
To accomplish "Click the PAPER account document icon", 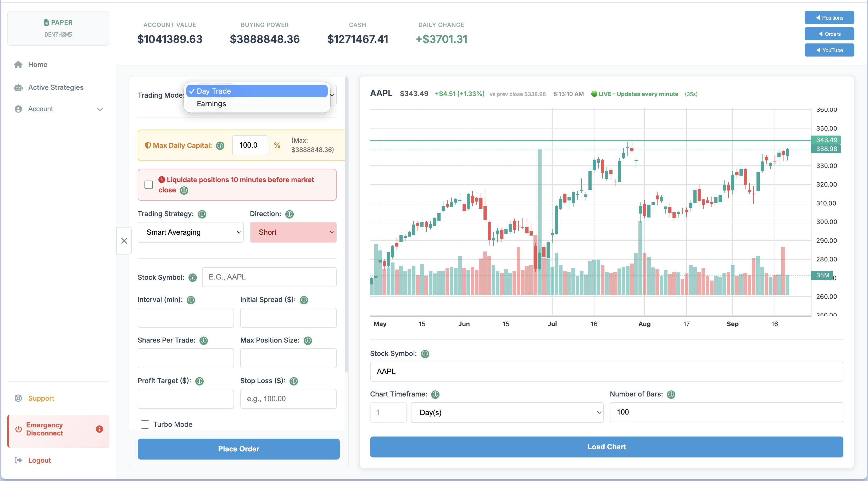I will coord(47,23).
